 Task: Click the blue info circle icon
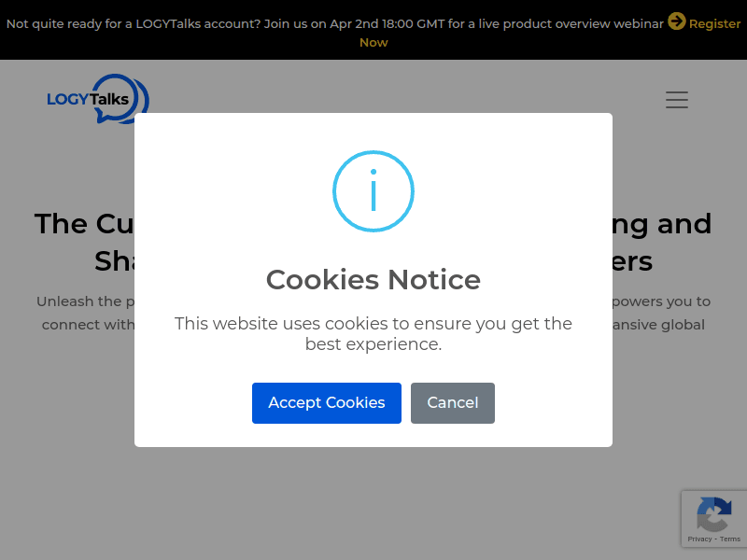click(373, 191)
